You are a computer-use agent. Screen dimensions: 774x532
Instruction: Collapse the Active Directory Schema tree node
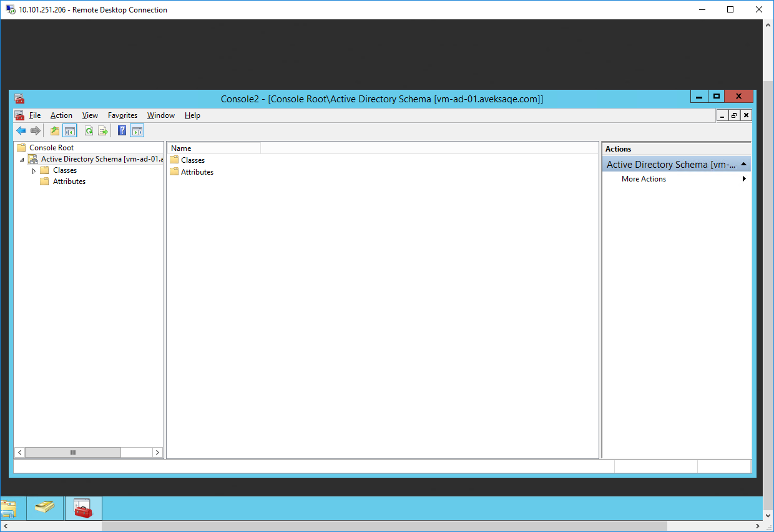click(x=22, y=160)
